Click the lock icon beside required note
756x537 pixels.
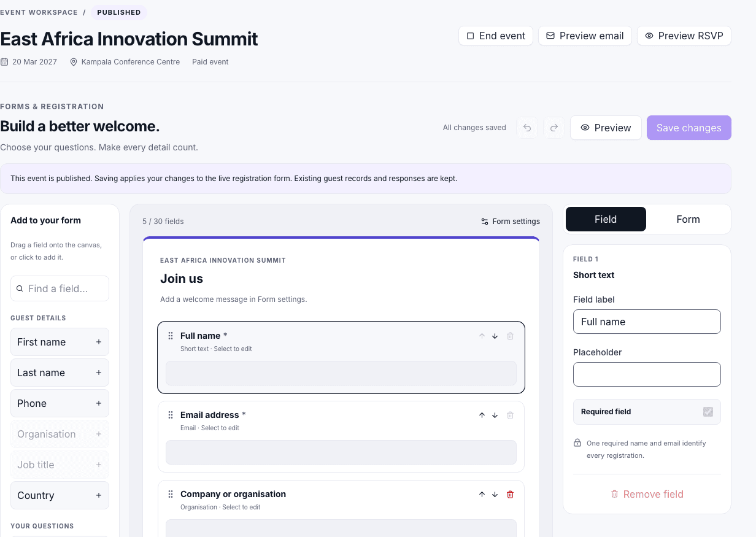[577, 442]
